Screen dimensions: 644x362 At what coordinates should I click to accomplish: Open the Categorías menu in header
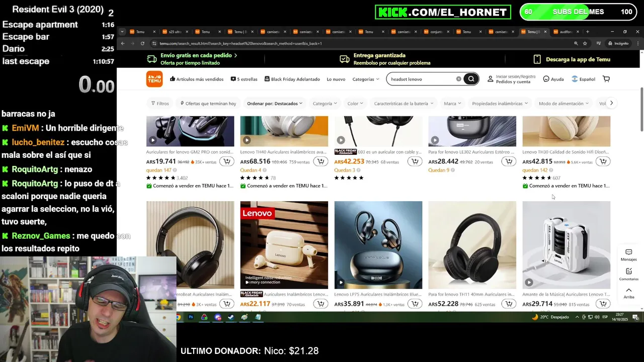366,79
